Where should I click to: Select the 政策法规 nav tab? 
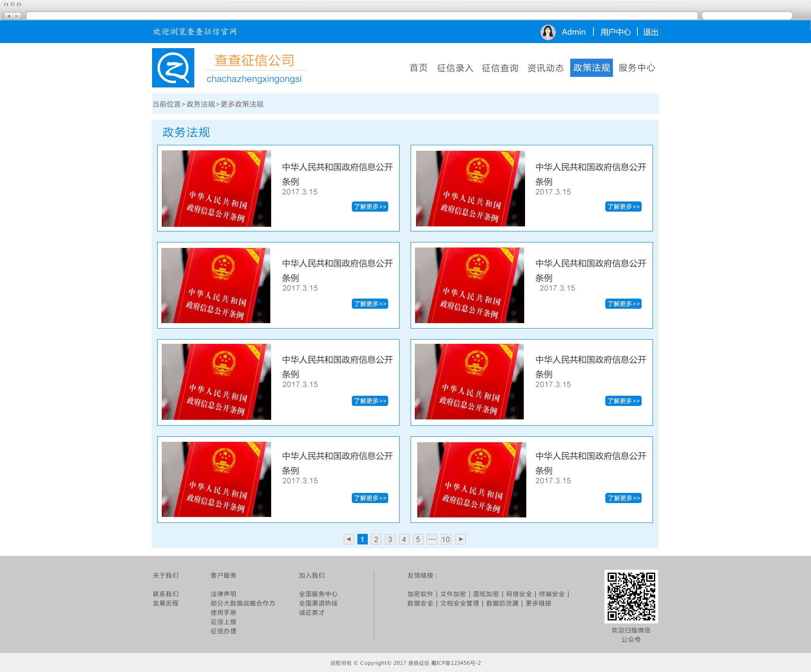591,68
